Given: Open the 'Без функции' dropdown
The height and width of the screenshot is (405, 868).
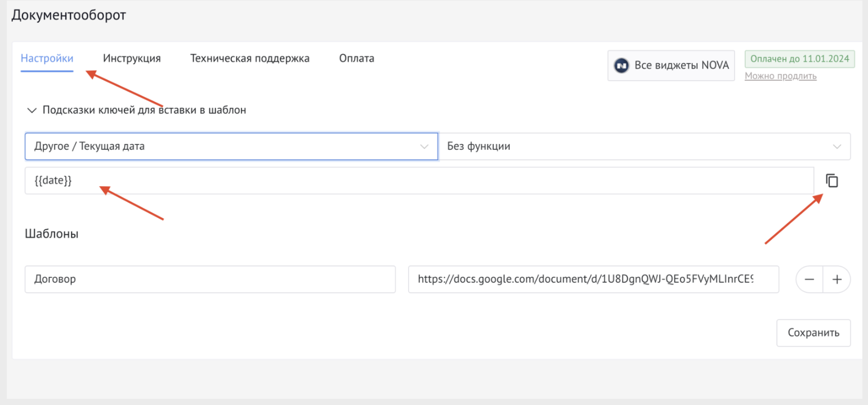Looking at the screenshot, I should click(645, 146).
